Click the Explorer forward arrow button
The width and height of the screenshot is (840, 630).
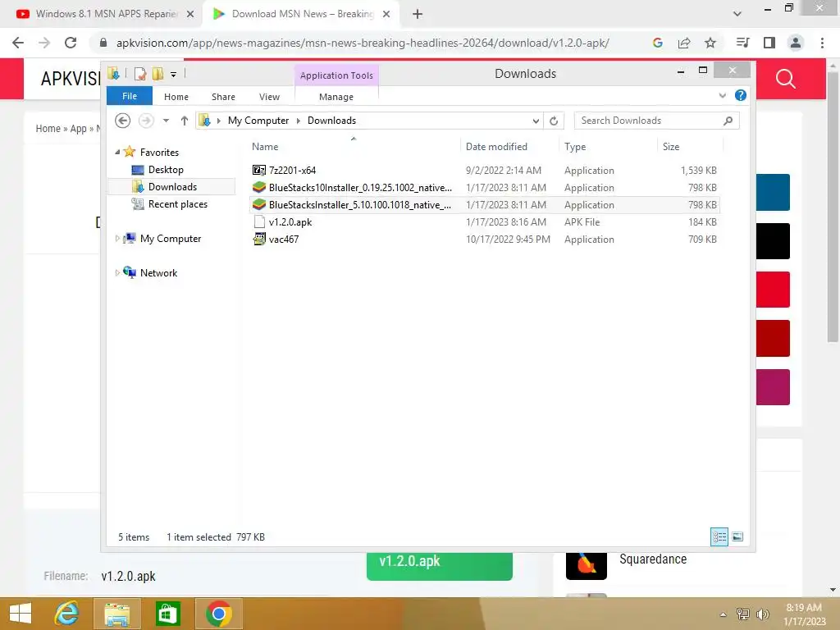[146, 121]
